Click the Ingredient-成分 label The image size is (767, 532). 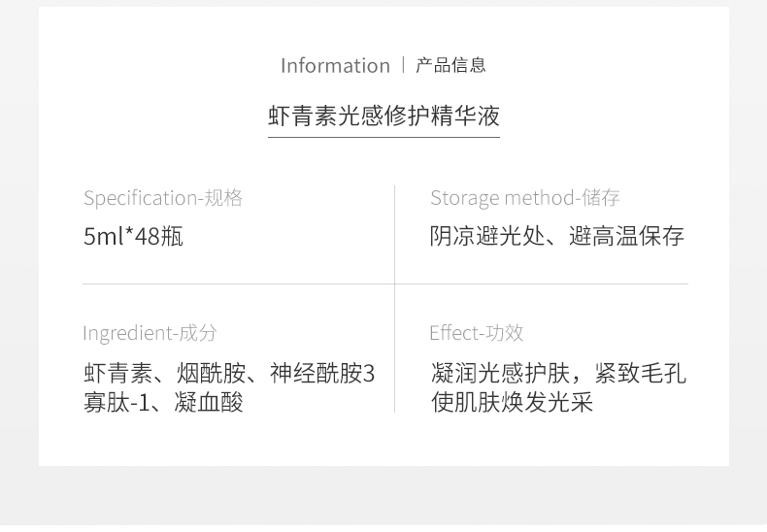pyautogui.click(x=150, y=333)
